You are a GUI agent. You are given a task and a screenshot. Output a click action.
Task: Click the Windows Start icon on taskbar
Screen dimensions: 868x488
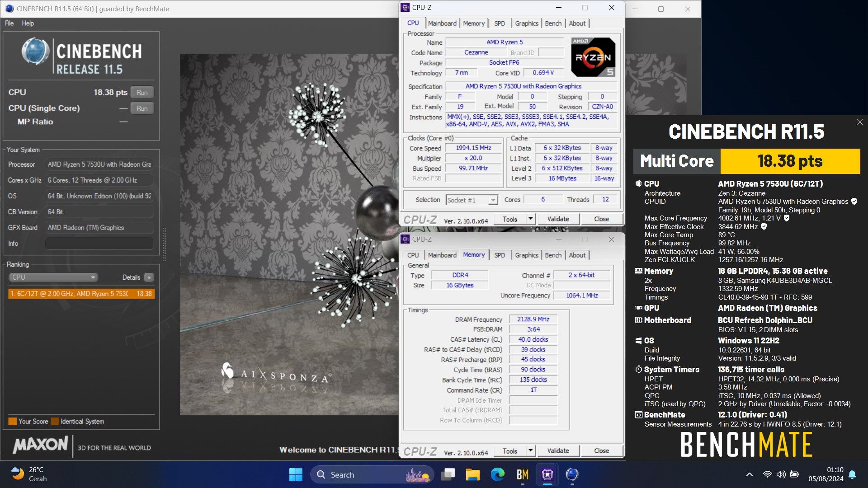pyautogui.click(x=296, y=474)
